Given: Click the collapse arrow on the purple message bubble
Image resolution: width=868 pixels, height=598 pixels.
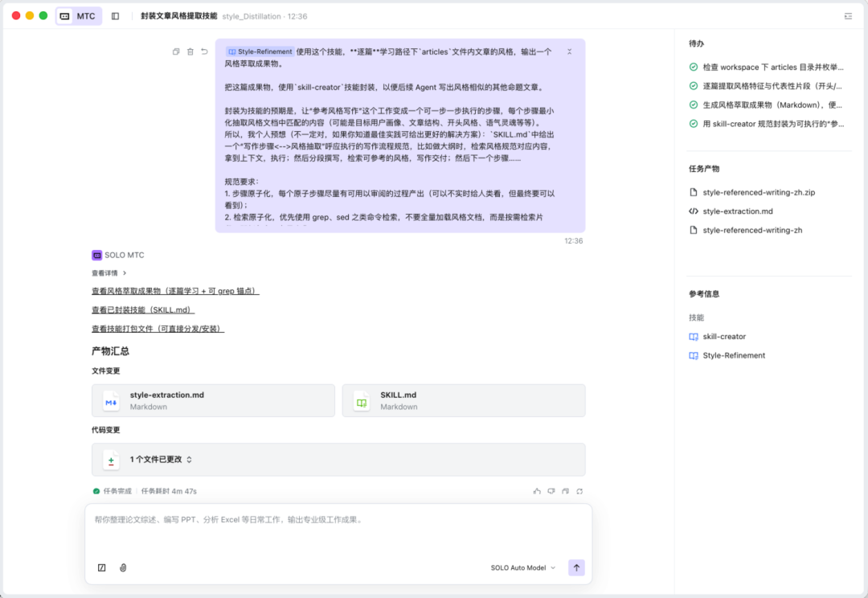Looking at the screenshot, I should [569, 51].
